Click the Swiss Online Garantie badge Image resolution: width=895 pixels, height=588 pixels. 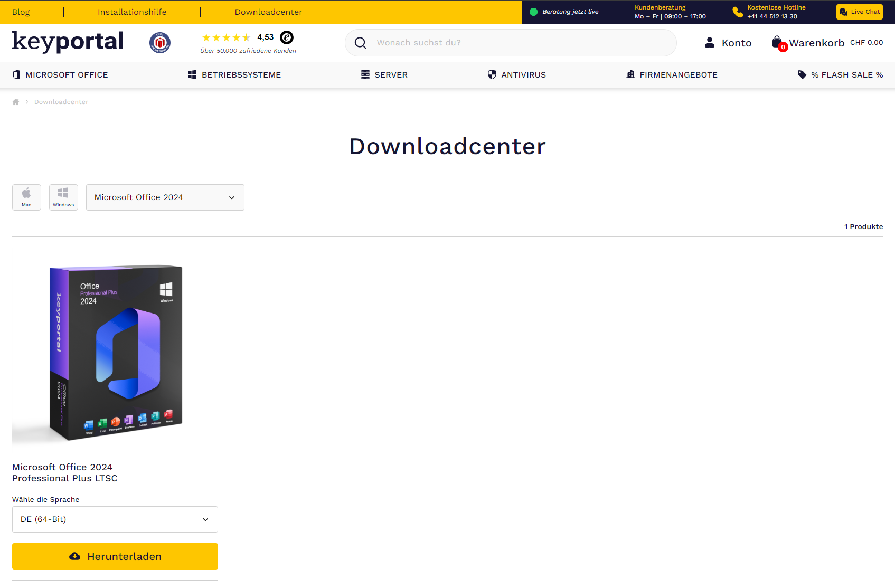click(x=159, y=43)
